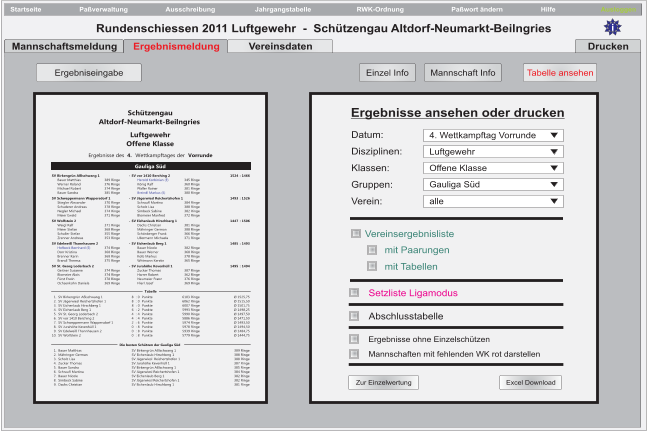Click the Einzel Info button

(387, 73)
